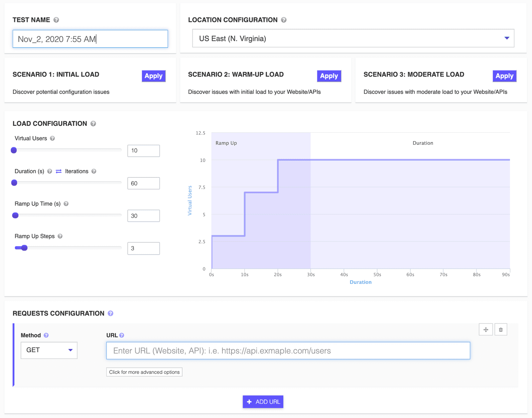Click the help icon next to Test Name
This screenshot has width=532, height=418.
56,20
